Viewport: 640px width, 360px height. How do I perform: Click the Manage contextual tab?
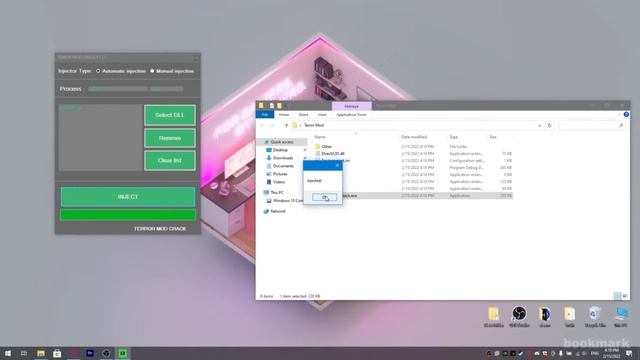tap(351, 106)
